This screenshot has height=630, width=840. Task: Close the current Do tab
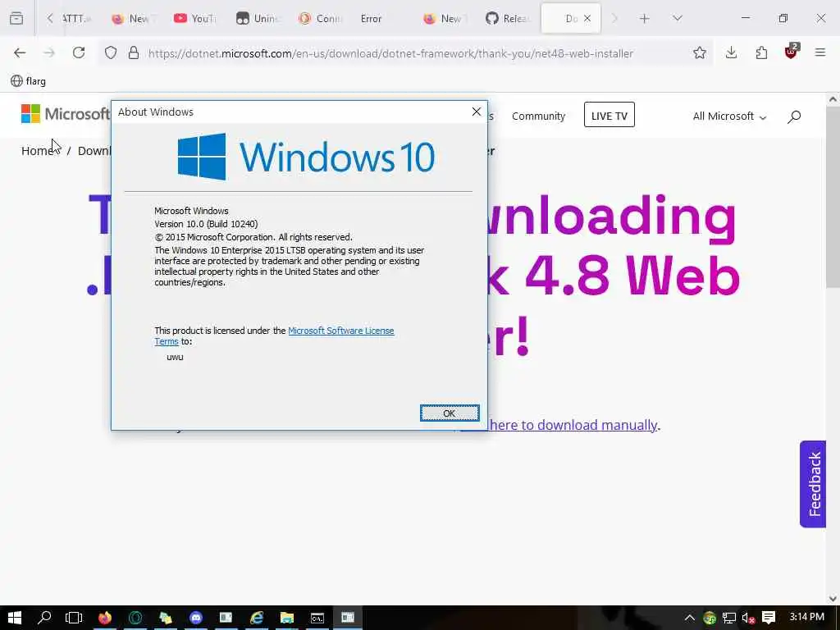tap(587, 19)
